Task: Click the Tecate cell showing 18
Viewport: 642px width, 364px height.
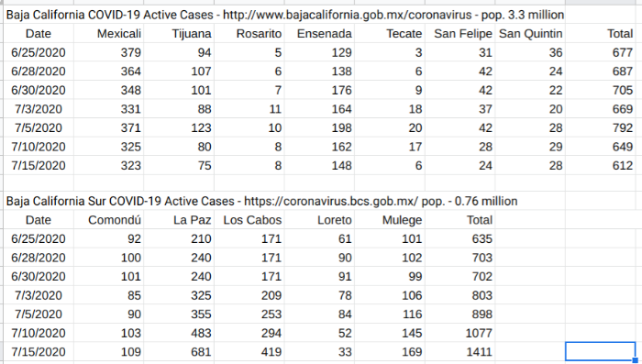Action: coord(390,109)
